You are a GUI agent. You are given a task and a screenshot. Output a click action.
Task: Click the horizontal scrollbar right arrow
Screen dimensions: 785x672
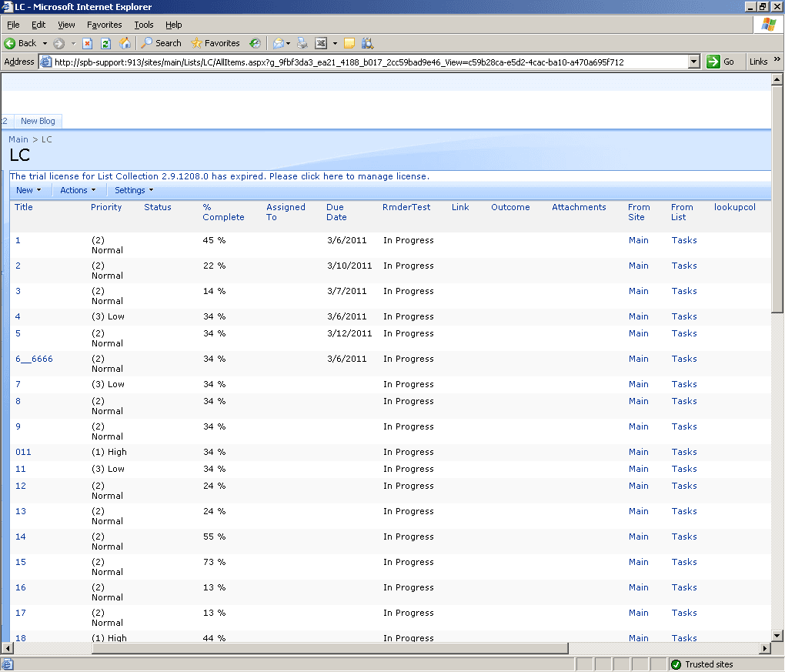point(764,648)
